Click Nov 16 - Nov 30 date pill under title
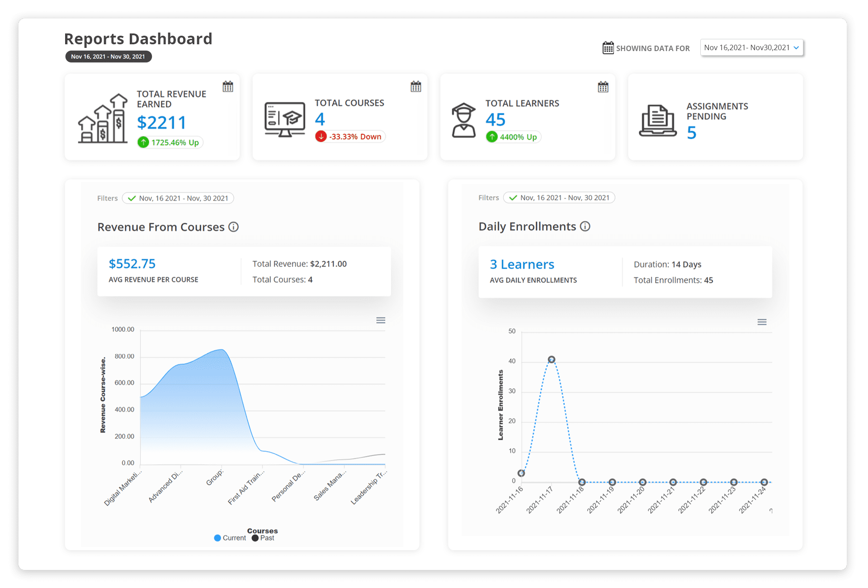The image size is (868, 588). click(108, 56)
